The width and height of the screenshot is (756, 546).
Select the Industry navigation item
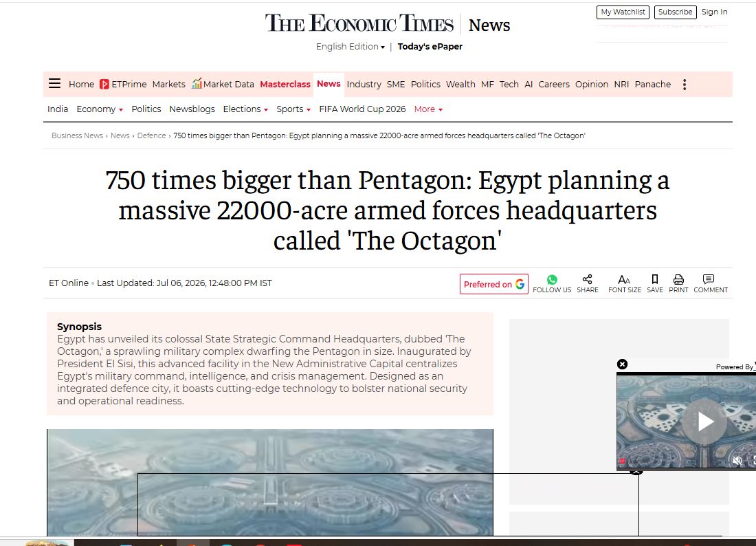pos(364,85)
